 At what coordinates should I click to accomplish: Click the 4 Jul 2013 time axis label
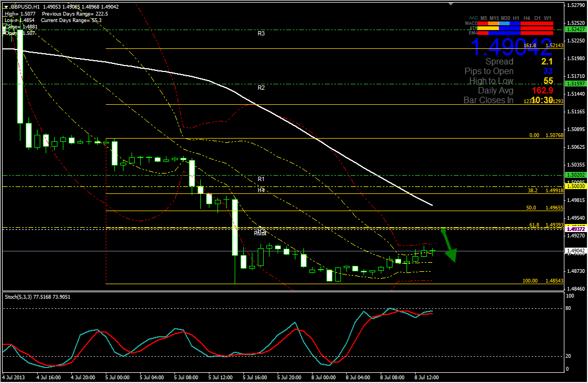[x=13, y=378]
